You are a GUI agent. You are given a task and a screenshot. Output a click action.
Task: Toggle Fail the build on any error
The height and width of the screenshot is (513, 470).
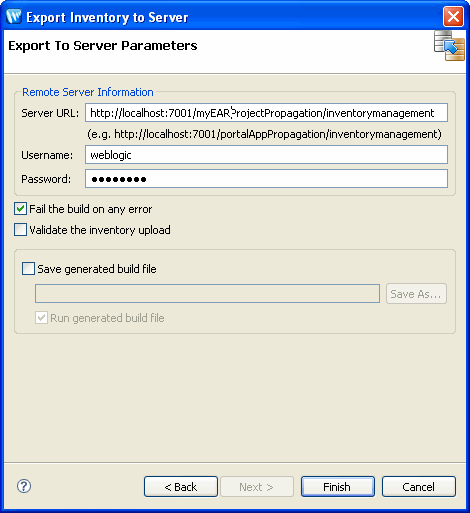click(x=20, y=209)
